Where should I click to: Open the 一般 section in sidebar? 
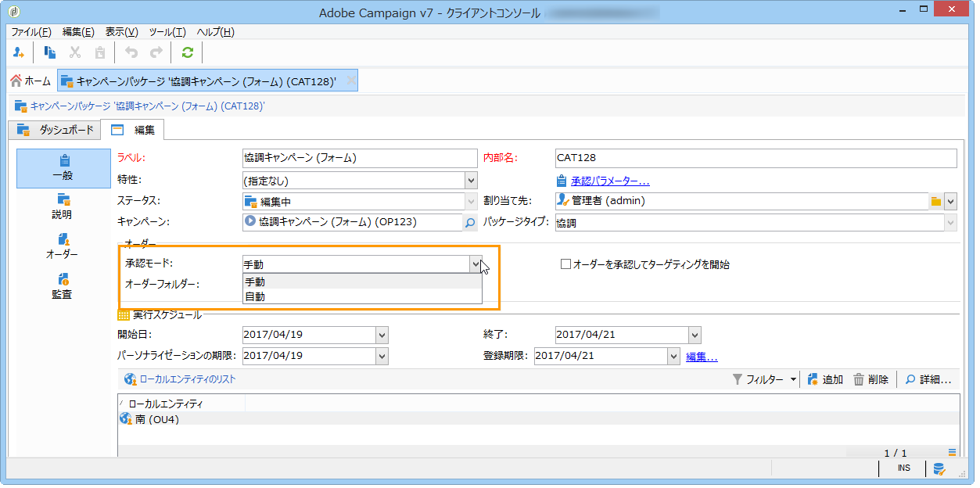click(x=63, y=168)
